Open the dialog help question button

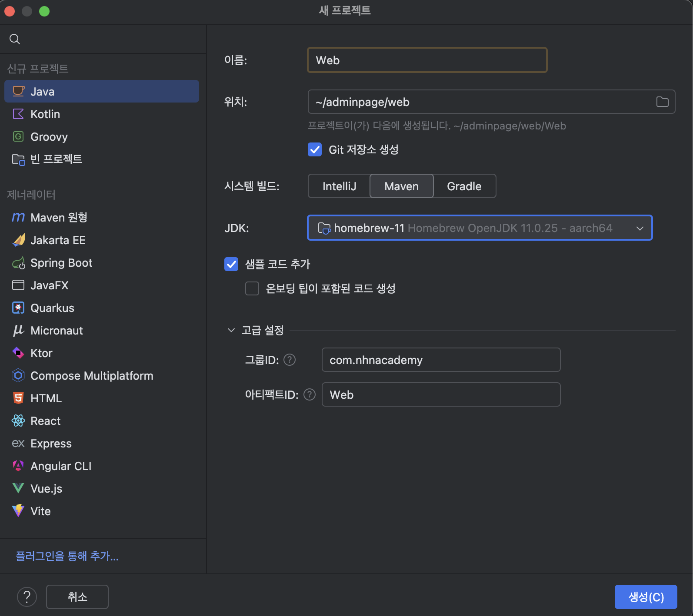click(27, 597)
